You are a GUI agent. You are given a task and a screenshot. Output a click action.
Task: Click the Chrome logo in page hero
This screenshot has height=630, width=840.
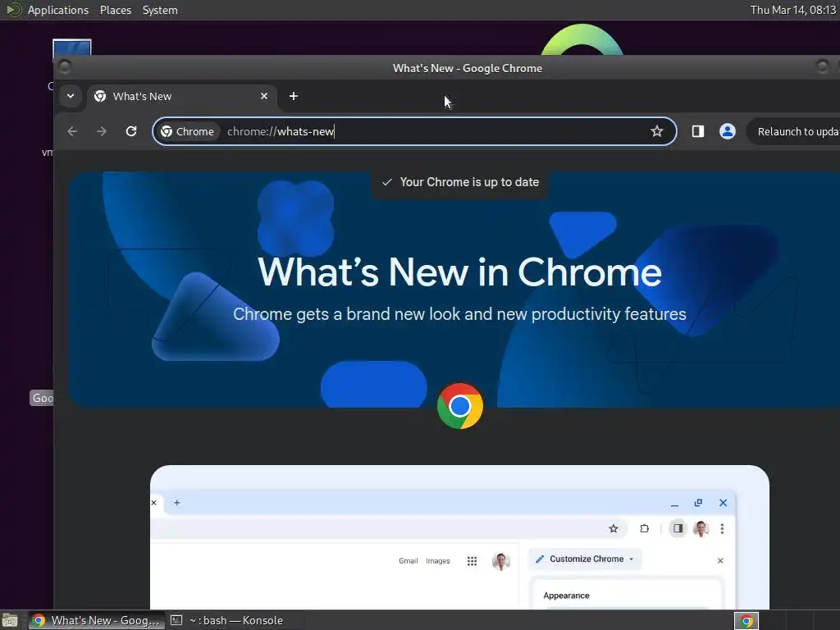[x=459, y=405]
